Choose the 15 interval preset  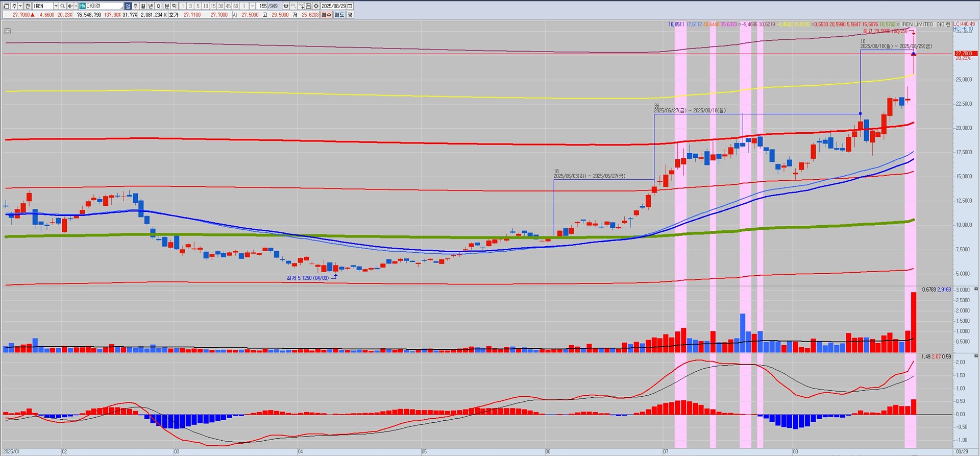[x=213, y=6]
